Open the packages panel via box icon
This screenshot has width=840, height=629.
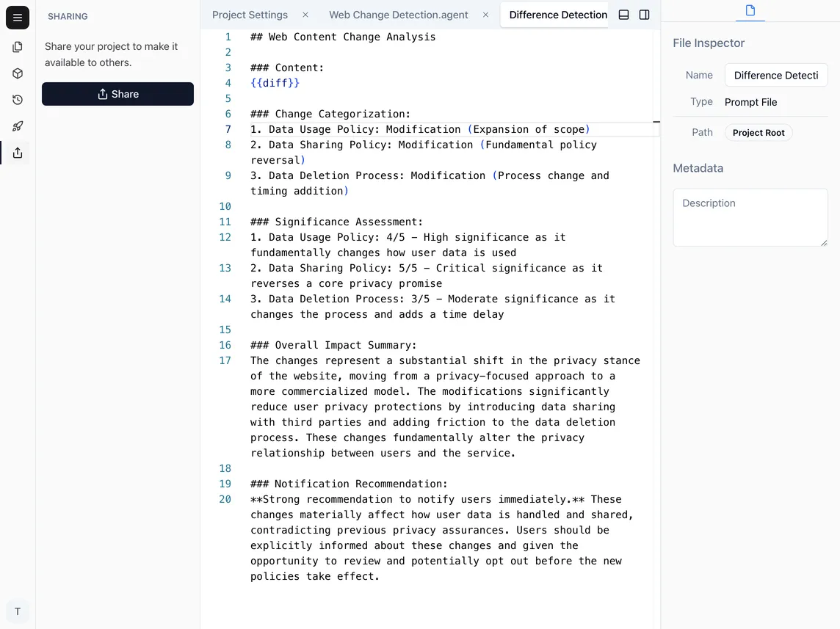pyautogui.click(x=18, y=73)
